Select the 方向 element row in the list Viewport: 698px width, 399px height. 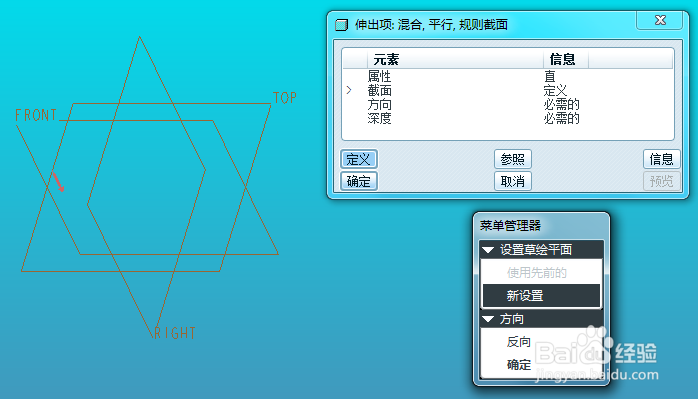[x=507, y=105]
